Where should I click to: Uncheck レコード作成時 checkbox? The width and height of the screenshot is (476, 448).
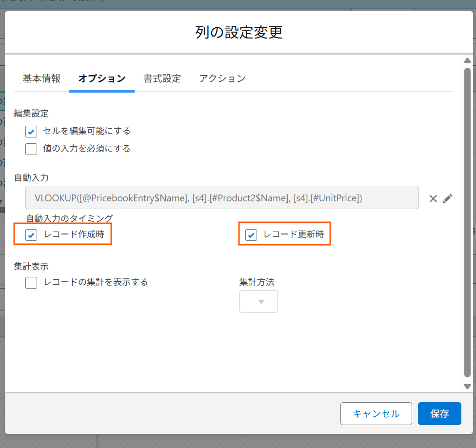[31, 234]
